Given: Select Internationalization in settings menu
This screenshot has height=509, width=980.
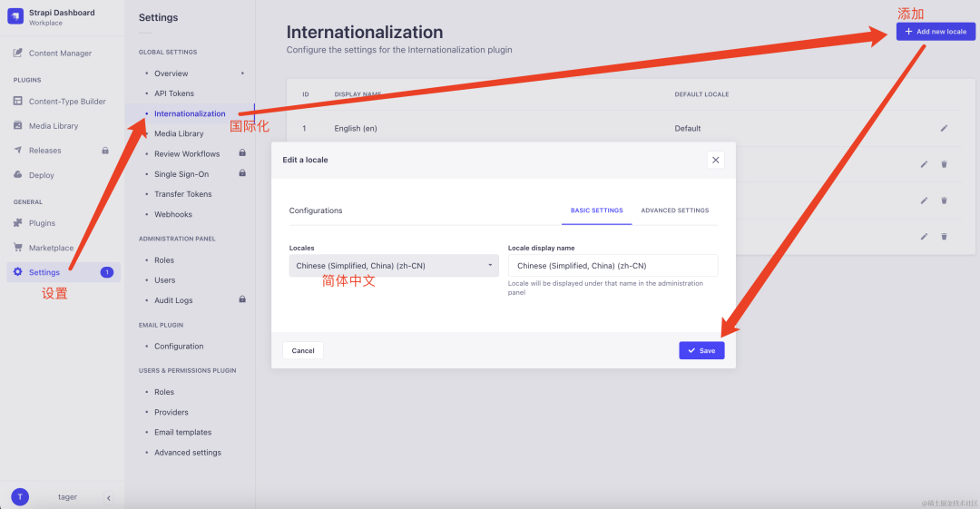Looking at the screenshot, I should tap(190, 113).
